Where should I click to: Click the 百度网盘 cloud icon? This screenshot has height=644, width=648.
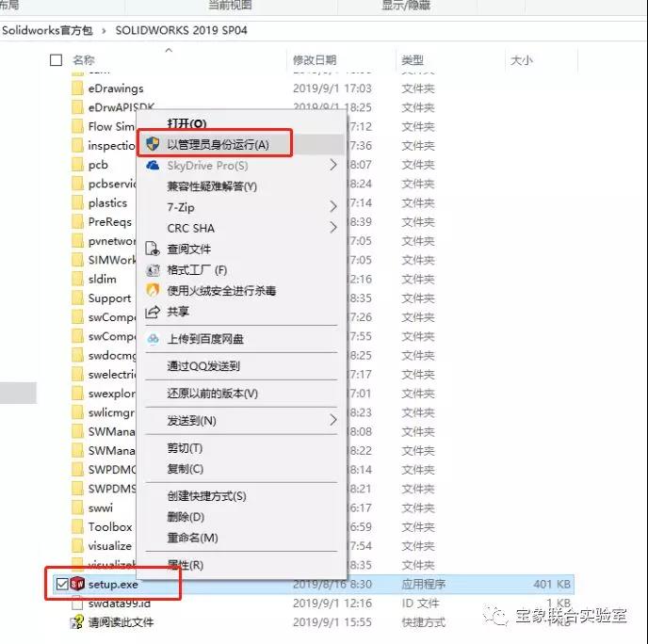(153, 339)
